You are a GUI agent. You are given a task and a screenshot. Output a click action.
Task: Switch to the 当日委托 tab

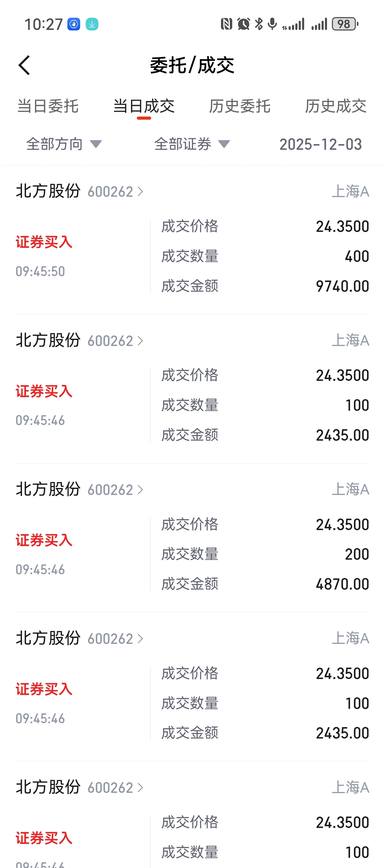click(48, 107)
